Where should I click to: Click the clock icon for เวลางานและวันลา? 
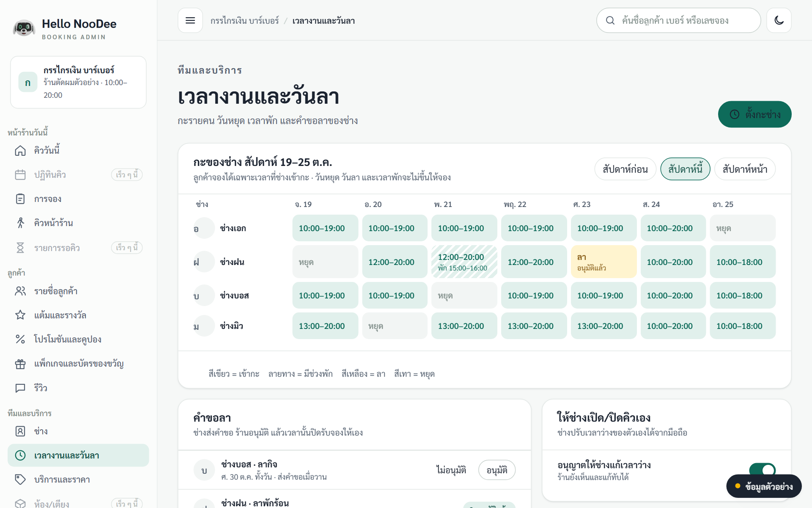coord(20,456)
